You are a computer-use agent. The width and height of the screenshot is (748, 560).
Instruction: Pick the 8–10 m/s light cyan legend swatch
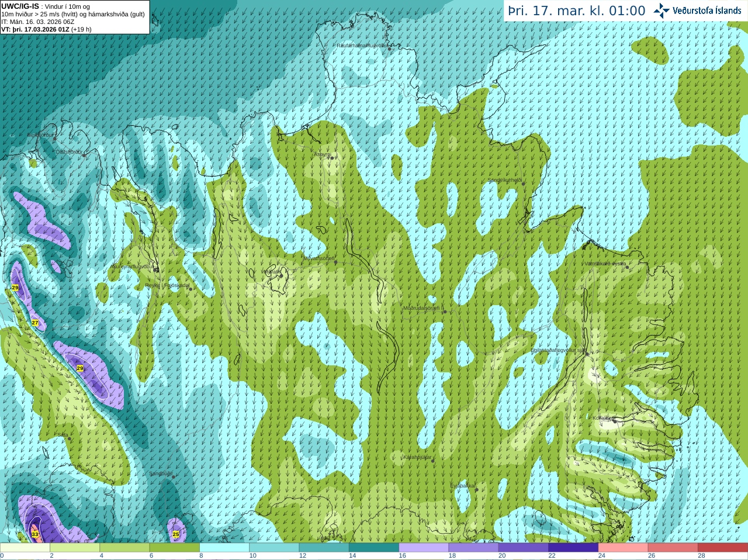tap(224, 548)
